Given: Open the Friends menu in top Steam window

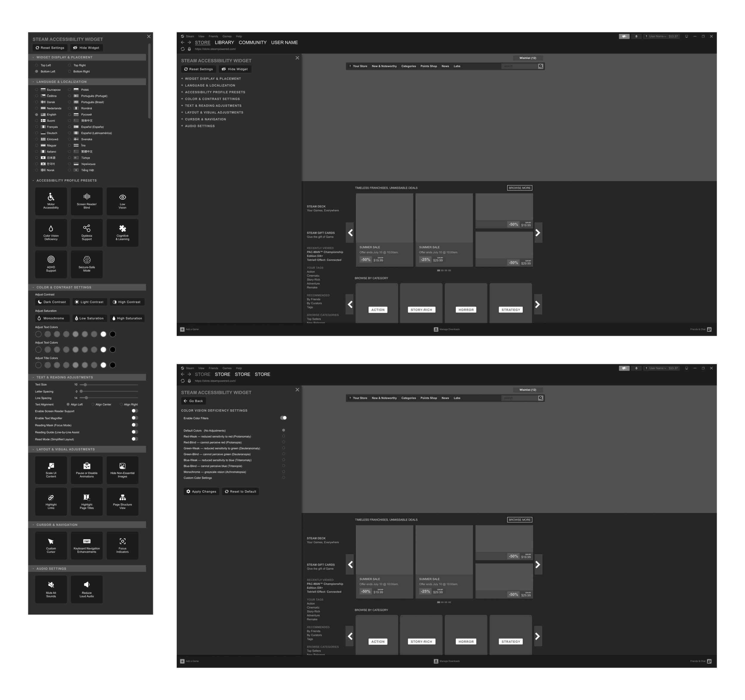Looking at the screenshot, I should (x=213, y=36).
